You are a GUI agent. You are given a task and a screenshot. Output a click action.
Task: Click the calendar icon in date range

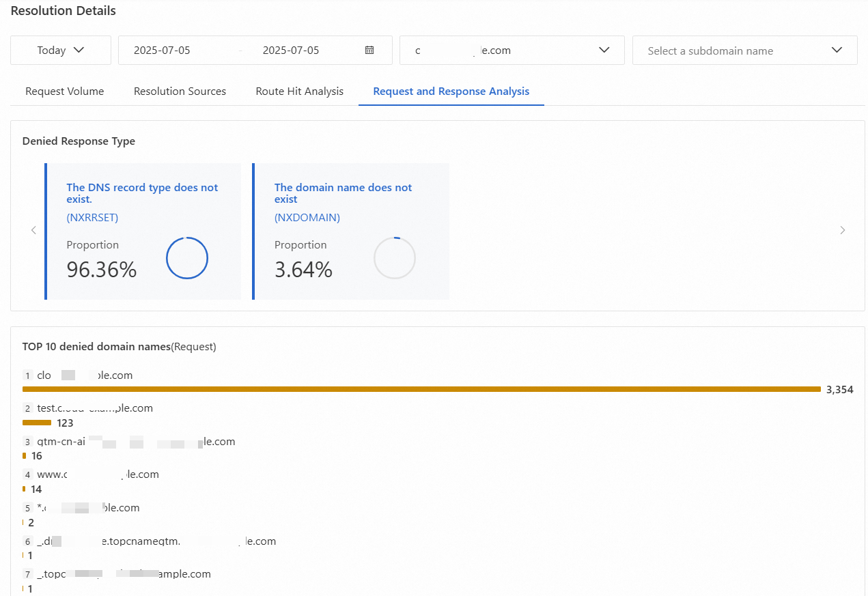369,50
